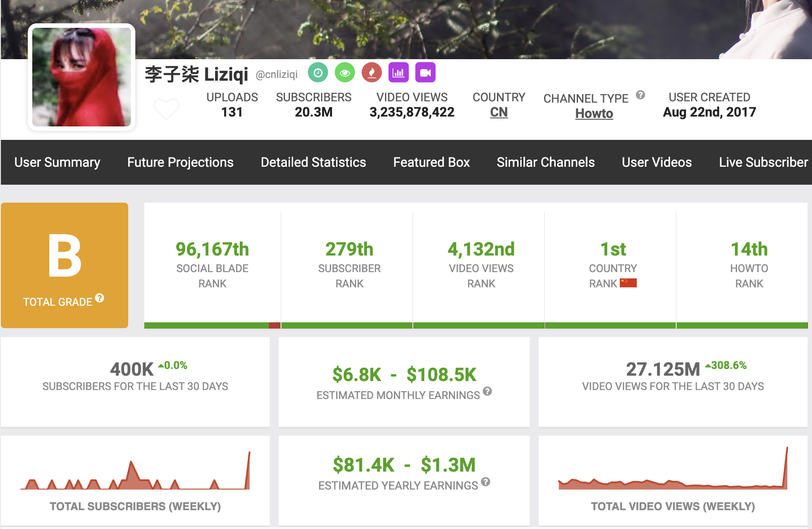Viewport: 812px width, 529px height.
Task: Open the User Summary tab
Action: click(57, 162)
